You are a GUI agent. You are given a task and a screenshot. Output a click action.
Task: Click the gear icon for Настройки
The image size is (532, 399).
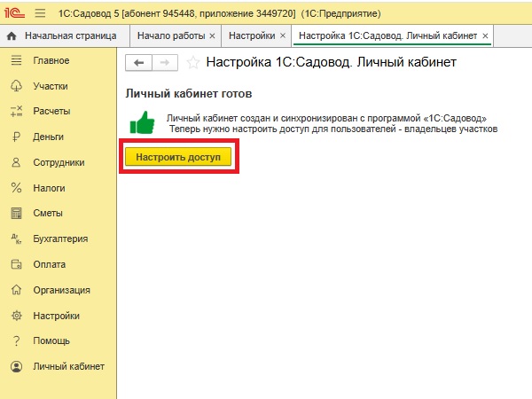(x=16, y=316)
